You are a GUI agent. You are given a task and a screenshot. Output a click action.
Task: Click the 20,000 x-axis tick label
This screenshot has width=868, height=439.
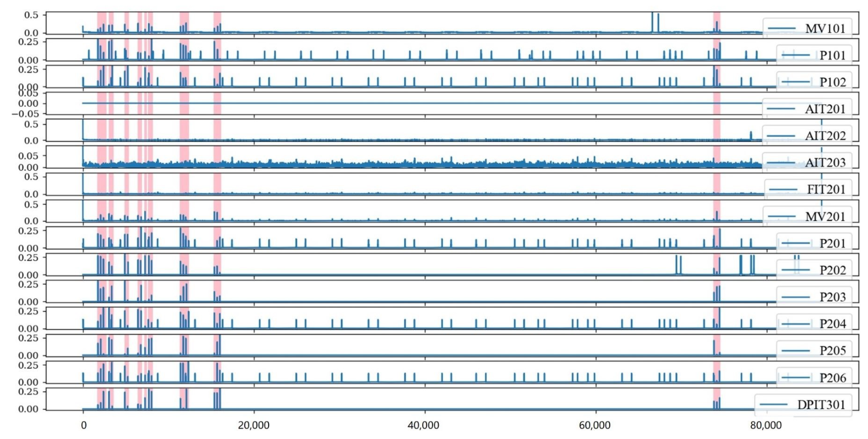254,425
